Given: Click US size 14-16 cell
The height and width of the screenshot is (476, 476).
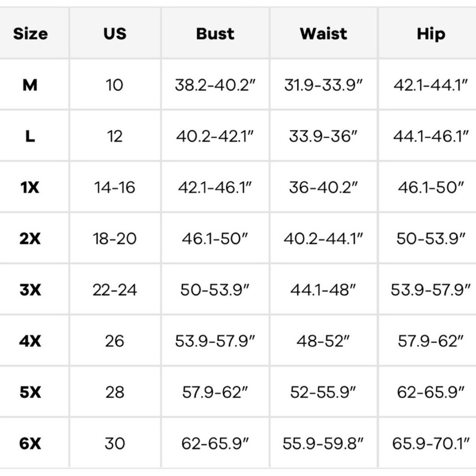Looking at the screenshot, I should pyautogui.click(x=115, y=188).
